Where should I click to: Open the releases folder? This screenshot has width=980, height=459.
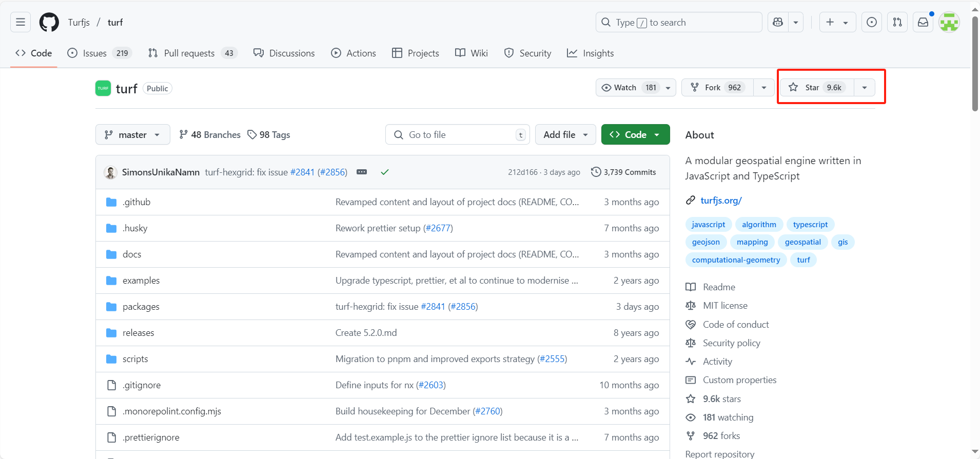click(x=138, y=333)
